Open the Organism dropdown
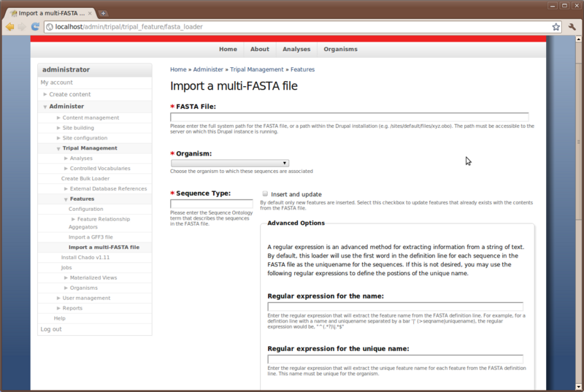 tap(230, 163)
